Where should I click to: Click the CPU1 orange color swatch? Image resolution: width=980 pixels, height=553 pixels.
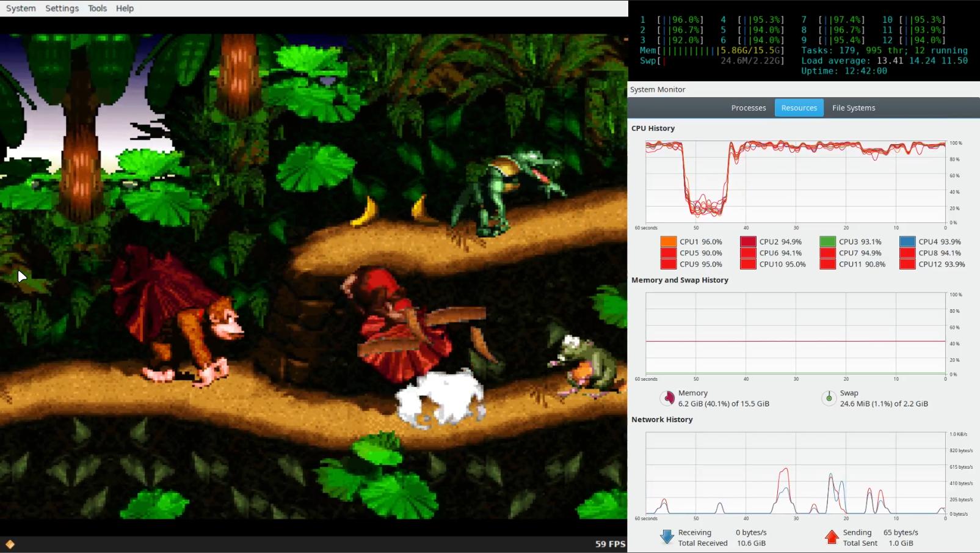669,241
